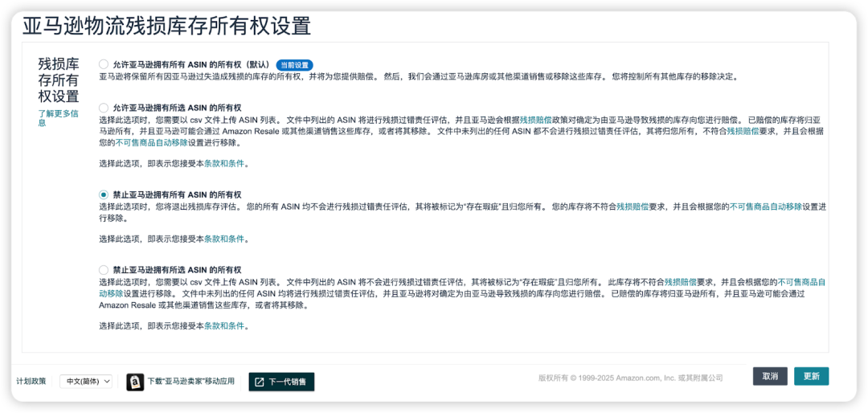This screenshot has height=413, width=868.
Task: Open 条款和条件 link under the second option
Action: coord(224,164)
